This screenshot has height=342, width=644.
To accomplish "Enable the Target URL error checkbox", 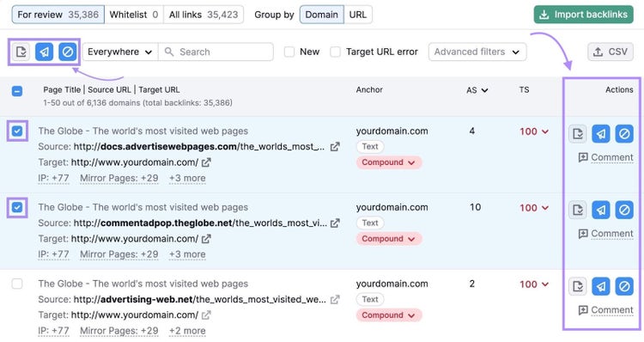I will 336,52.
